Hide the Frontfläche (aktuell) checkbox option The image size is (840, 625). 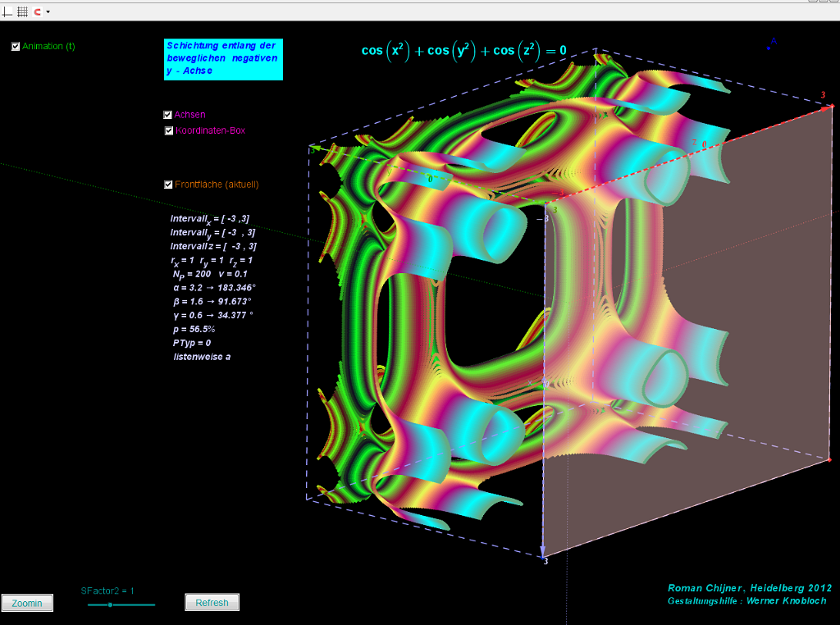coord(168,185)
